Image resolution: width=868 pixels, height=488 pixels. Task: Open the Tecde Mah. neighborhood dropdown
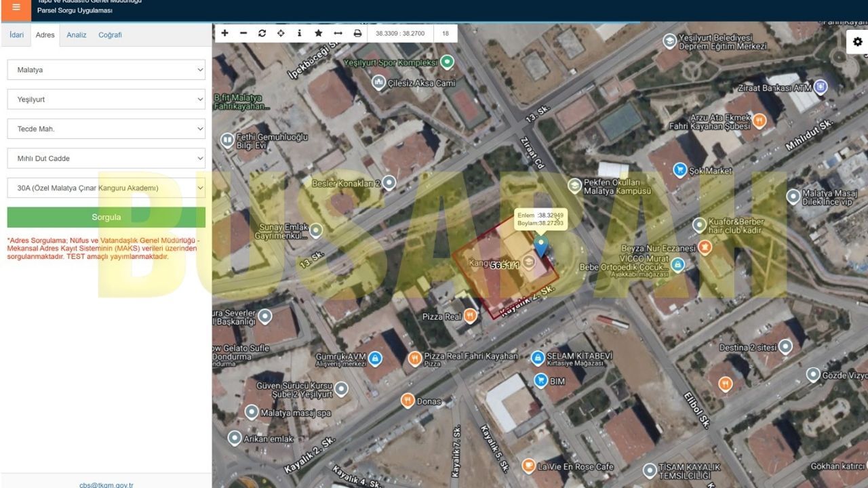click(106, 129)
